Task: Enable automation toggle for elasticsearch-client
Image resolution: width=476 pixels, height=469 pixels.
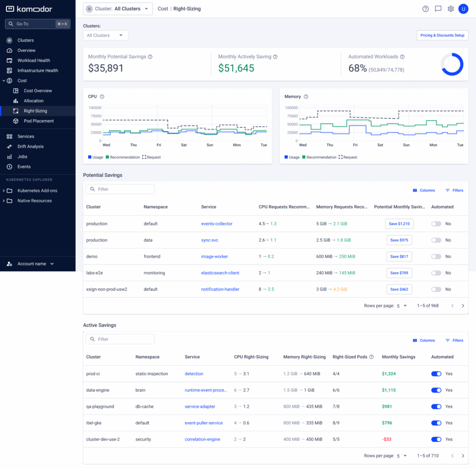Action: click(436, 273)
